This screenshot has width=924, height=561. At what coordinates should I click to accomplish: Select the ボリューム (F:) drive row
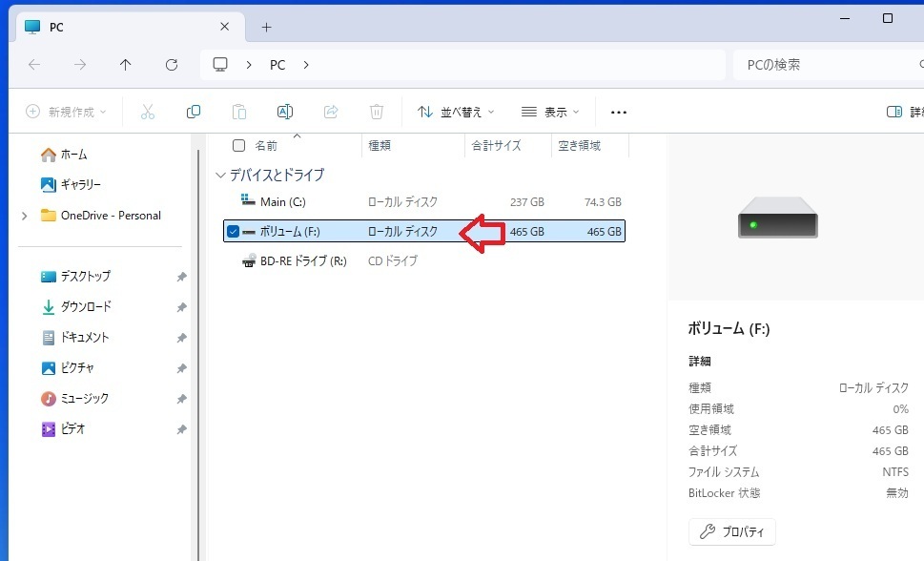424,231
